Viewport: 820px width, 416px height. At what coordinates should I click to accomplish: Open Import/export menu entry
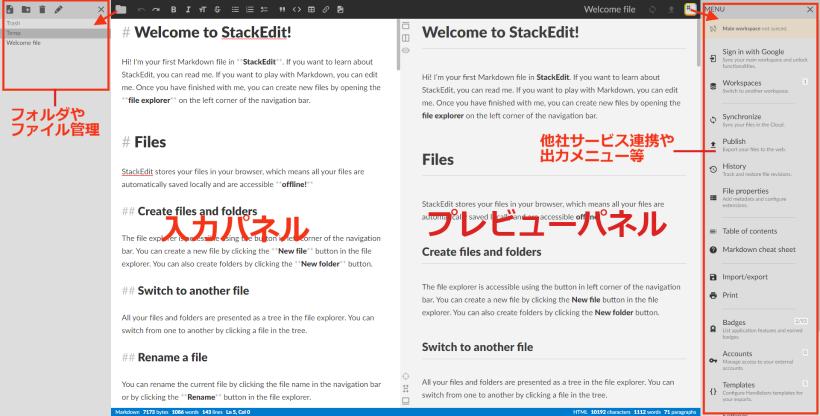tap(759, 277)
